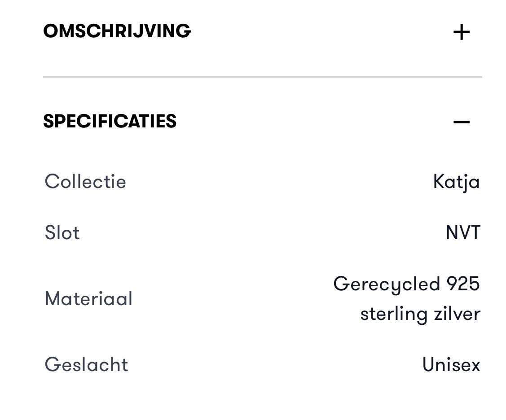506x420 pixels.
Task: Click the Unisex value
Action: tap(451, 365)
